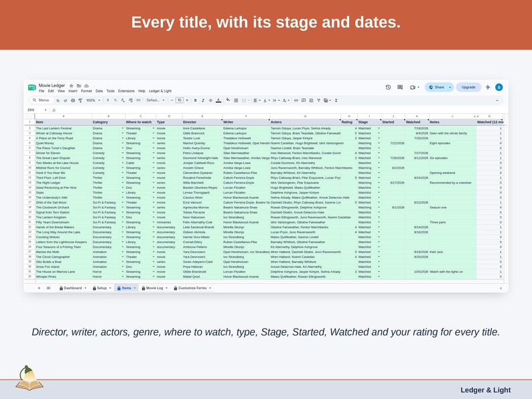The image size is (532, 399).
Task: Select cell Whisper Pines
Action: click(x=64, y=277)
